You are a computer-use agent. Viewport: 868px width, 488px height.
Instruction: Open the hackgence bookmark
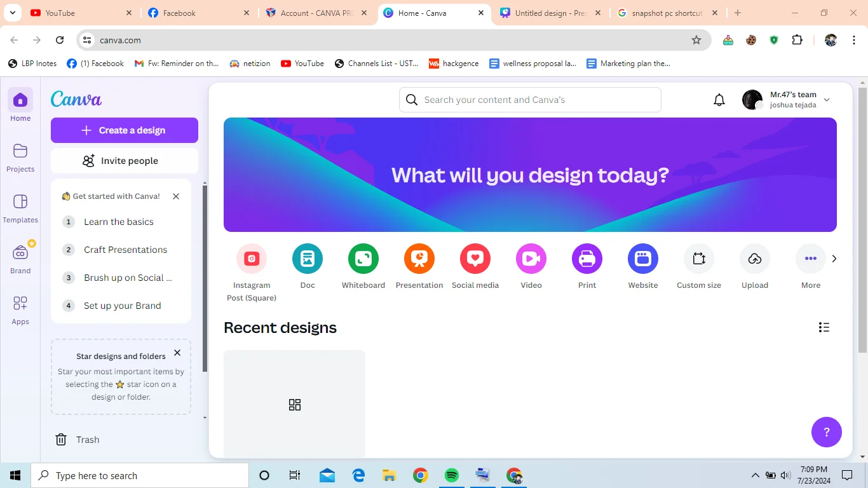(454, 64)
